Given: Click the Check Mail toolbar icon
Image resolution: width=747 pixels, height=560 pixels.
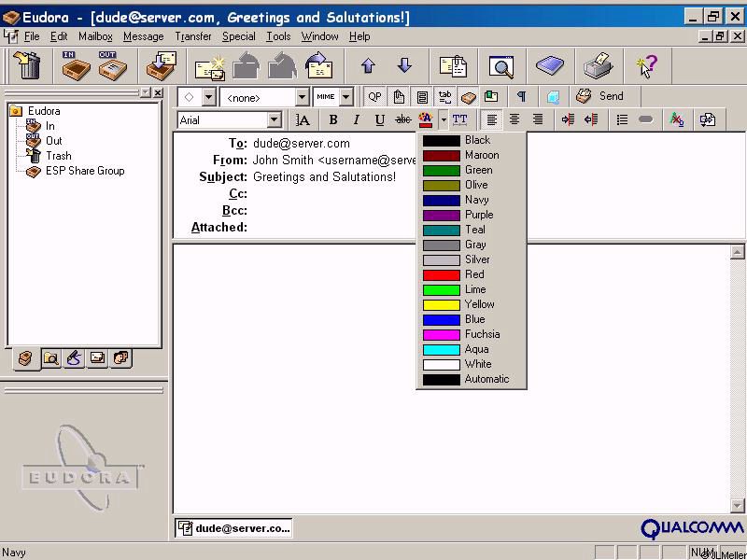Looking at the screenshot, I should pos(161,65).
